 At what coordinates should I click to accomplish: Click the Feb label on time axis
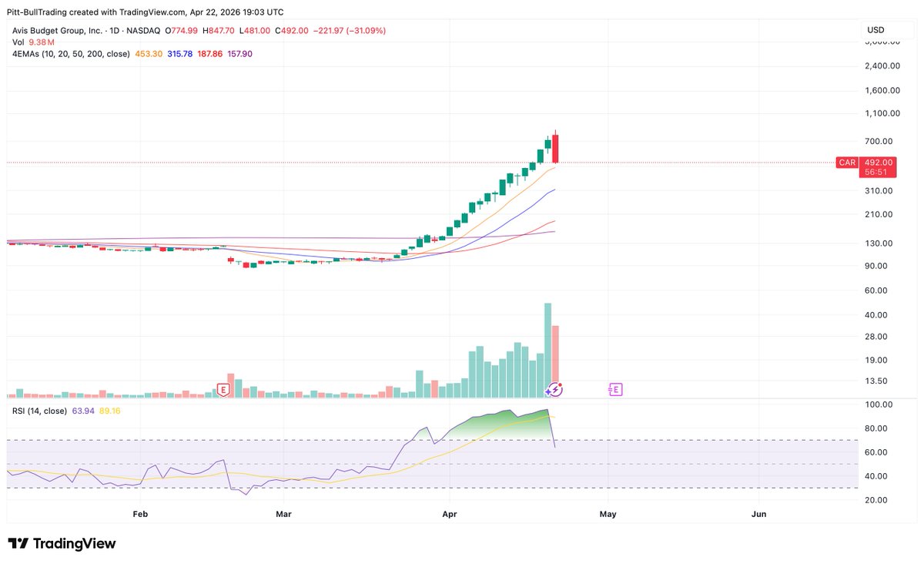click(140, 513)
